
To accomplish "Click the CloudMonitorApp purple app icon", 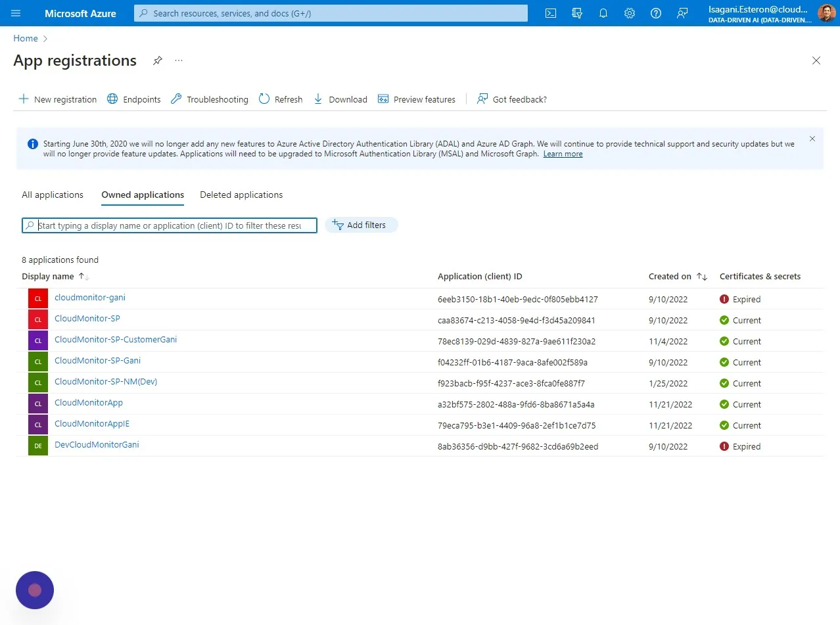I will point(38,404).
